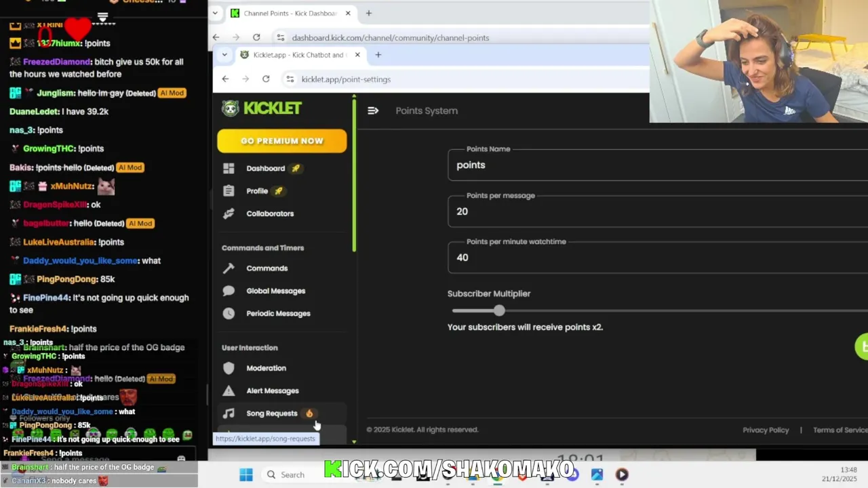Reload the dashboard.kick.com page
The width and height of the screenshot is (868, 488).
(256, 37)
